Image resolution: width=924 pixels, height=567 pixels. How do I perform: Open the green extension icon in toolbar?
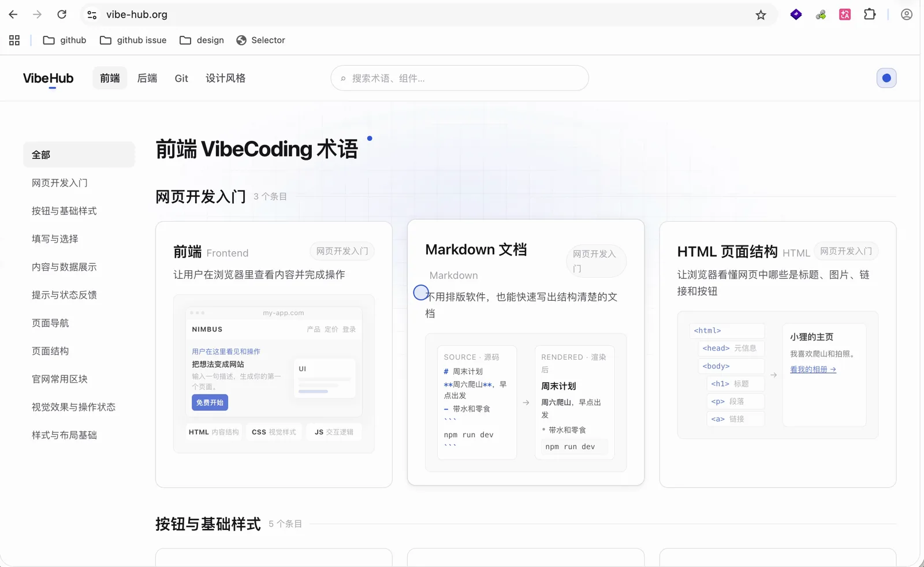coord(821,14)
